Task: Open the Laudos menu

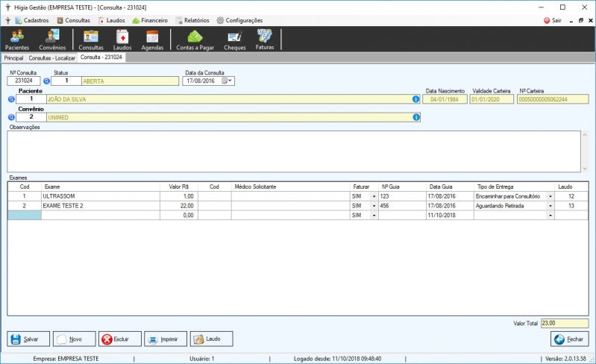Action: (x=112, y=21)
